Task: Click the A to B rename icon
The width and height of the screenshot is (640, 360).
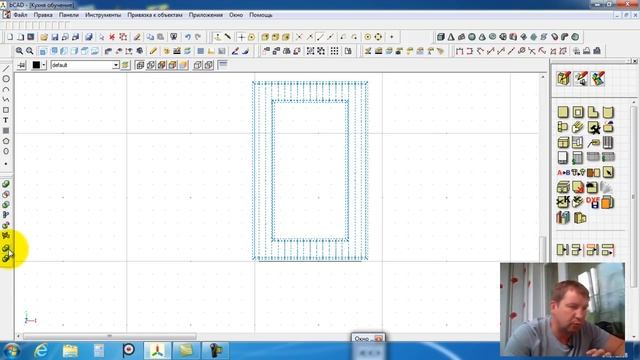Action: pos(563,173)
